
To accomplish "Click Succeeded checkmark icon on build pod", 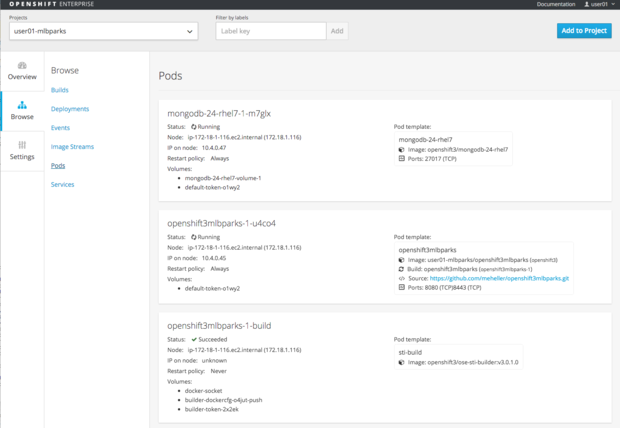I will pos(194,340).
